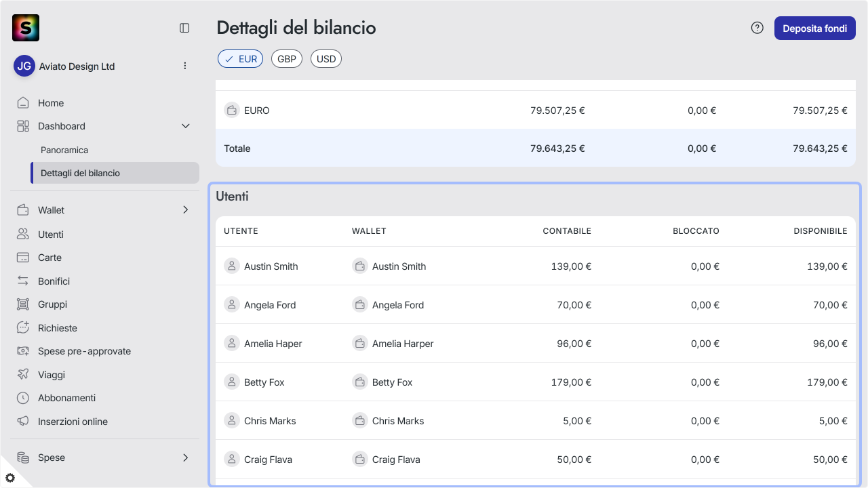Click the Viaggi airplane icon
This screenshot has width=868, height=488.
pyautogui.click(x=23, y=375)
